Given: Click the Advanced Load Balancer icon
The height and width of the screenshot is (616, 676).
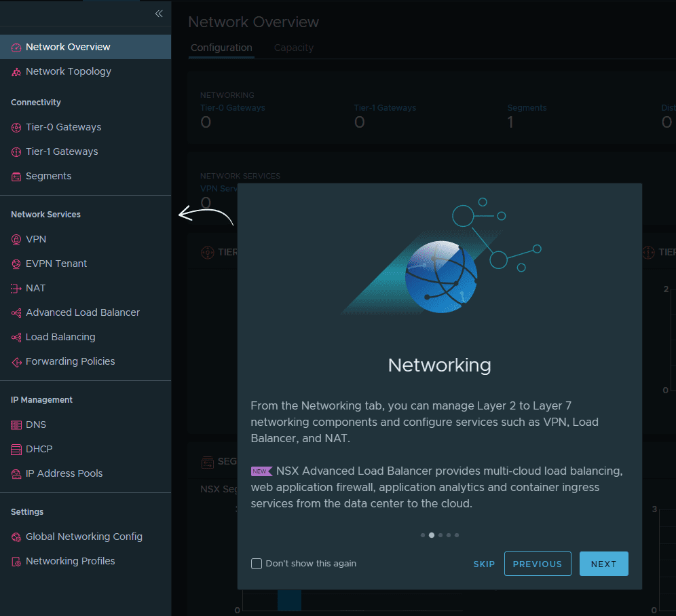Looking at the screenshot, I should (x=16, y=312).
